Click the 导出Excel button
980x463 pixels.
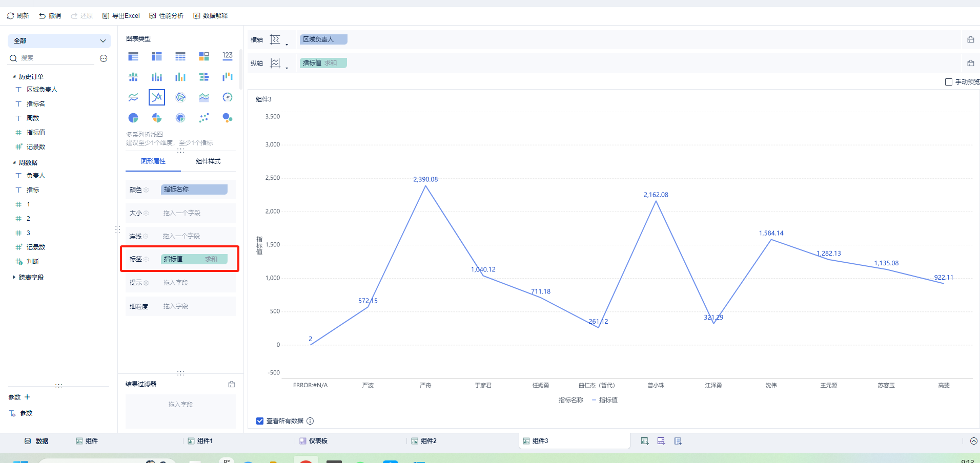click(121, 16)
